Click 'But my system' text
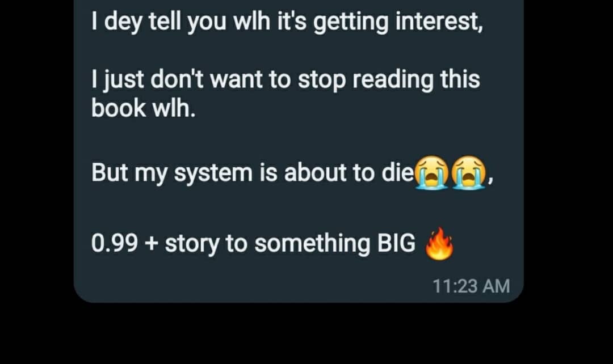The width and height of the screenshot is (613, 364). (x=172, y=172)
